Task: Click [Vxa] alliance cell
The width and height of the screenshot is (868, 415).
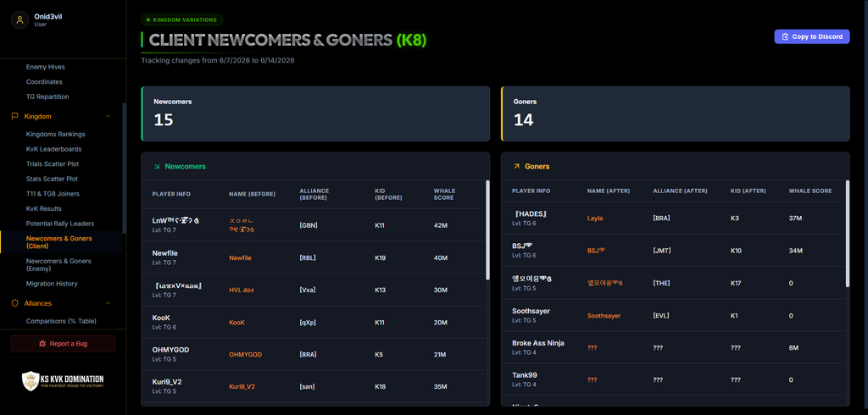Action: 307,290
